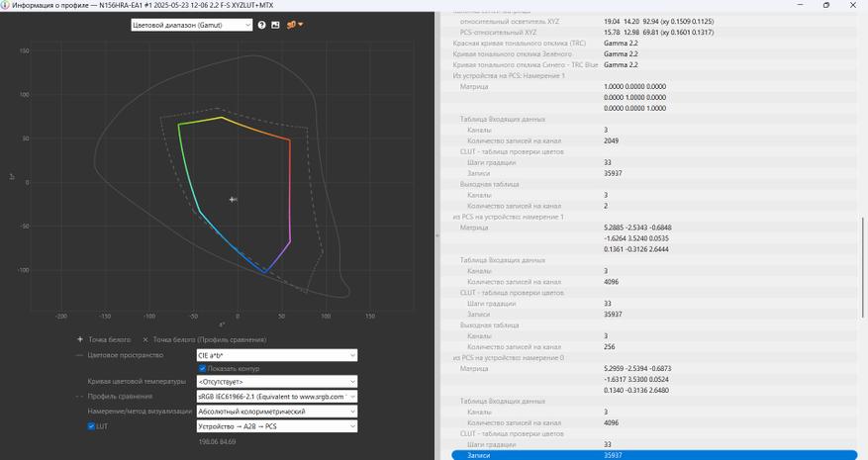Select 'Кривая тонального отклика Зеленого' row
The width and height of the screenshot is (868, 460).
click(654, 54)
